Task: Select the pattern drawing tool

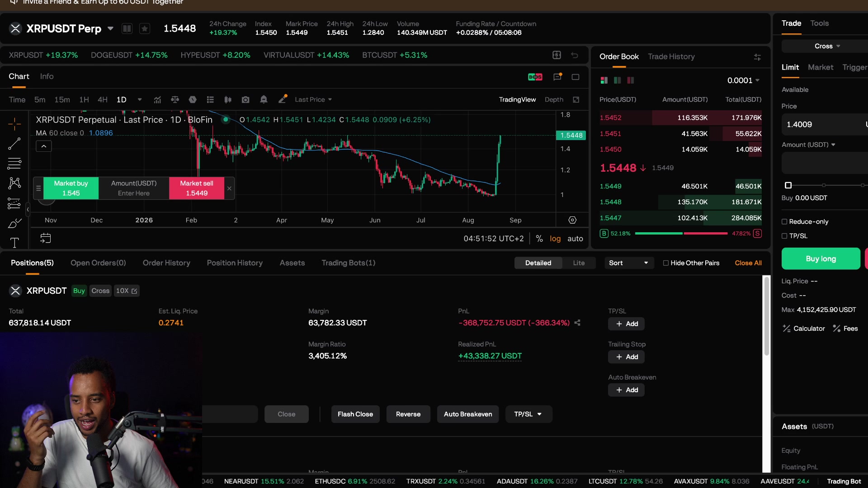Action: (14, 183)
